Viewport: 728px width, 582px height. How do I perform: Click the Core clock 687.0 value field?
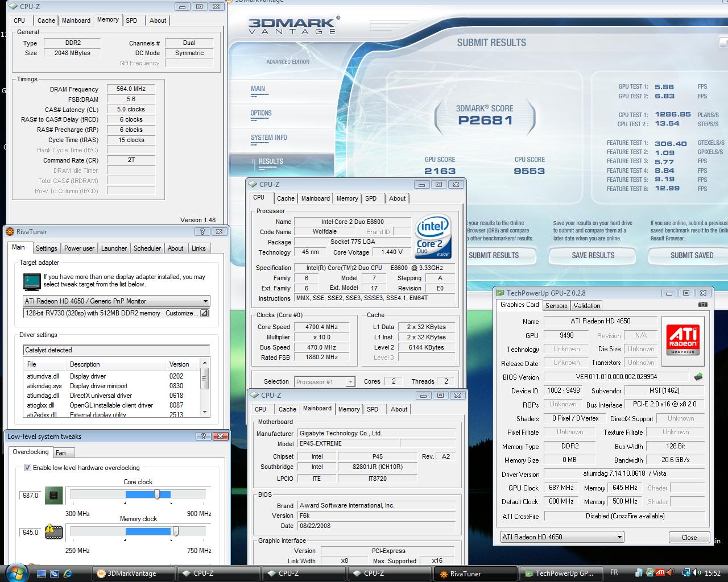(x=30, y=496)
